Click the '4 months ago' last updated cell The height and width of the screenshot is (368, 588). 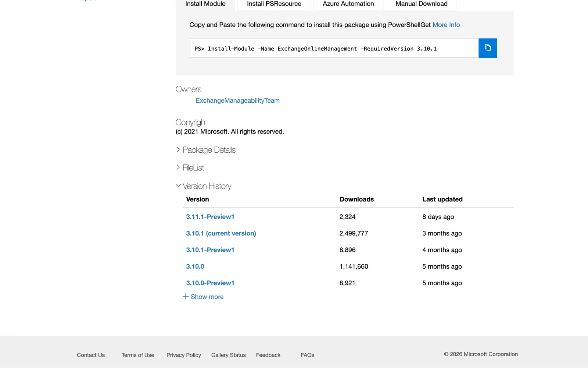click(x=442, y=250)
